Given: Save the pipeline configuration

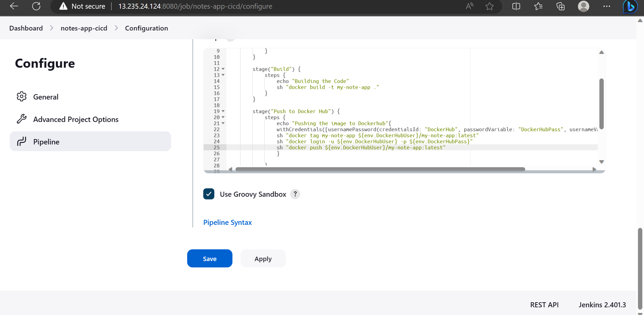Looking at the screenshot, I should tap(209, 258).
